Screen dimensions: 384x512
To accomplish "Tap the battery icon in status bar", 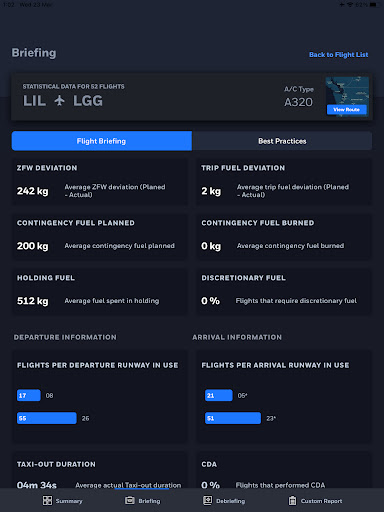I will (x=374, y=5).
